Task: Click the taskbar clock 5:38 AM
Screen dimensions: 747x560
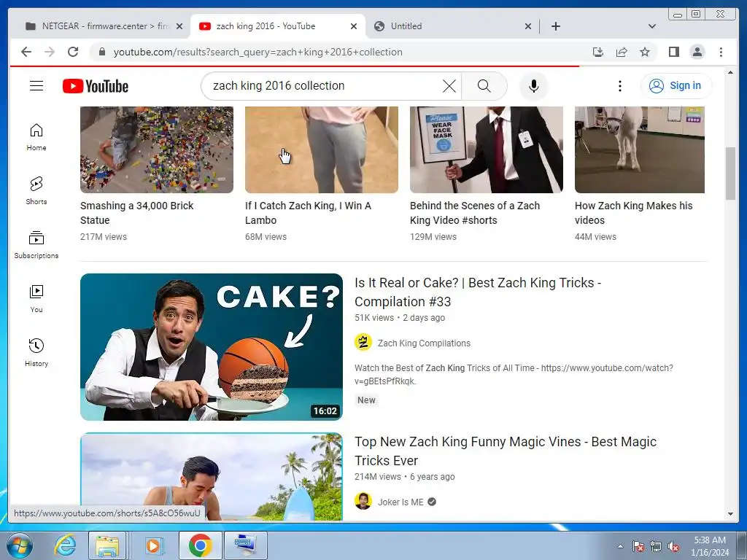Action: coord(710,540)
